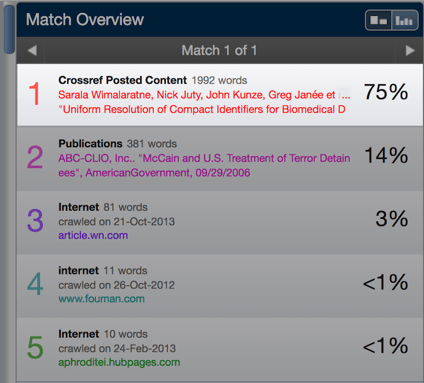
Task: Click the scrollbar thumb beside the panel
Action: point(10,29)
